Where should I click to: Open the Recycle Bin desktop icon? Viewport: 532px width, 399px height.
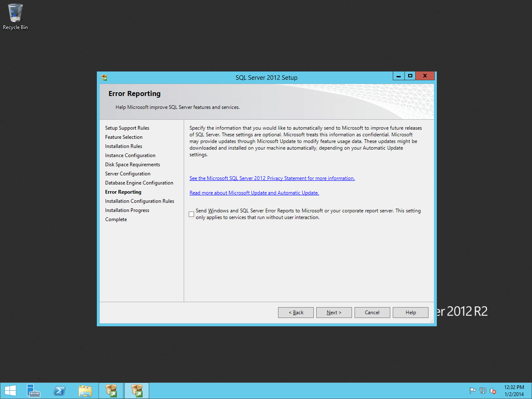(15, 17)
